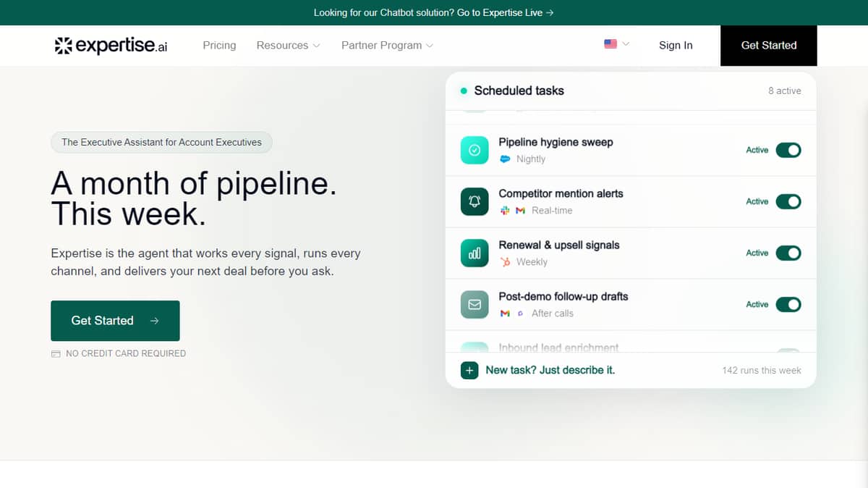Screen dimensions: 868x488
Task: Click the Executive Assistant for Account Executives badge
Action: click(161, 143)
